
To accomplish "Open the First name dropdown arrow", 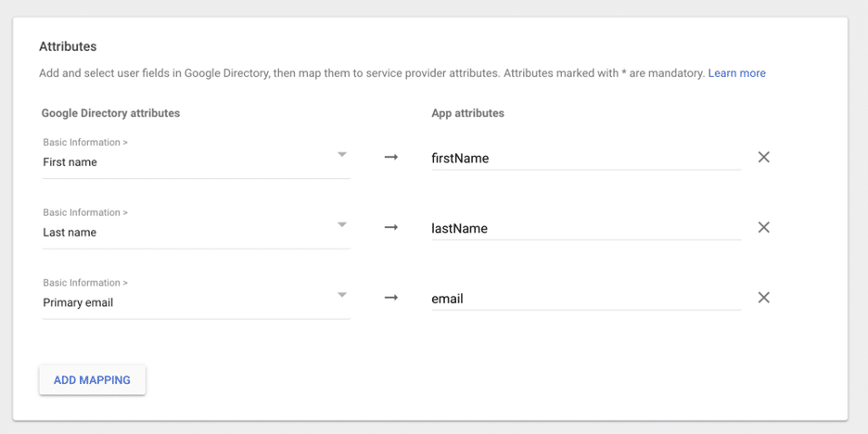I will (342, 155).
